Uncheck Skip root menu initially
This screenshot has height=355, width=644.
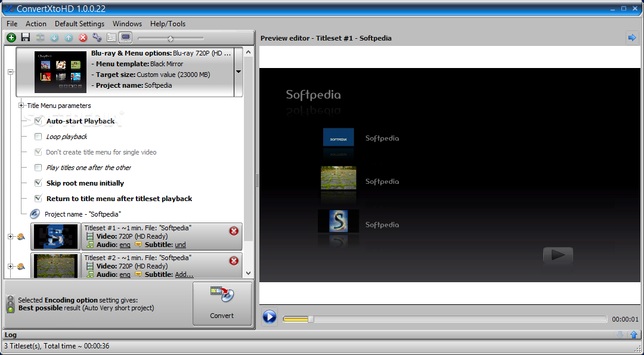[x=38, y=183]
